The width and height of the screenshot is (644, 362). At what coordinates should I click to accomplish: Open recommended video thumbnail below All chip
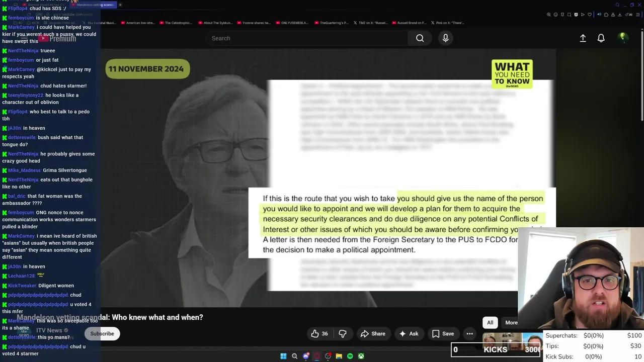coord(513,341)
